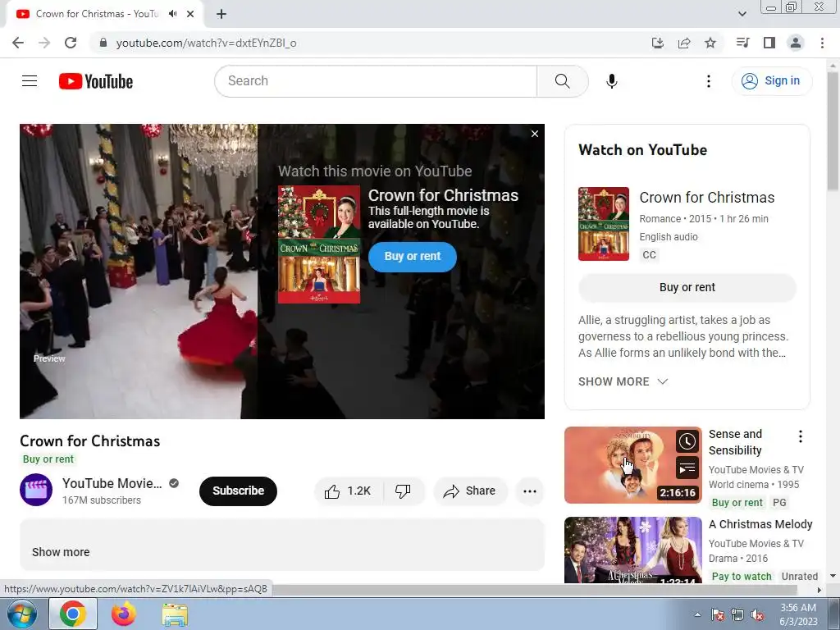Open File Explorer from taskbar

pos(176,614)
